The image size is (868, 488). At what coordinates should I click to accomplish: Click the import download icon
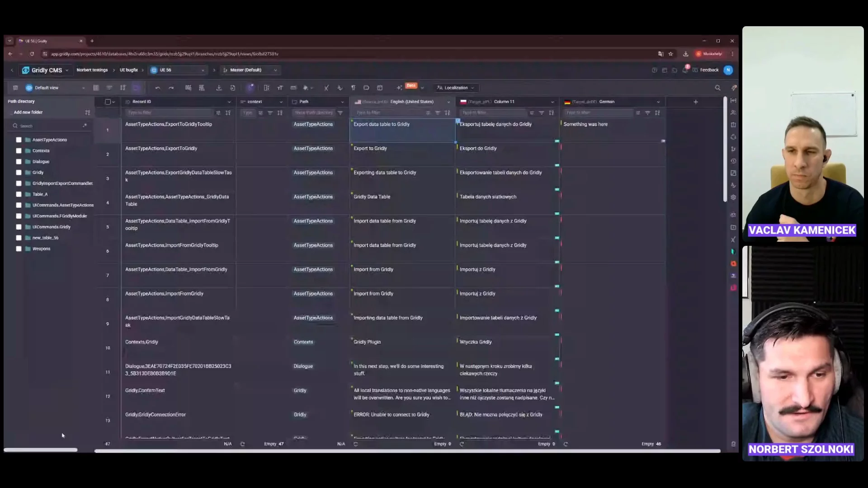tap(219, 88)
